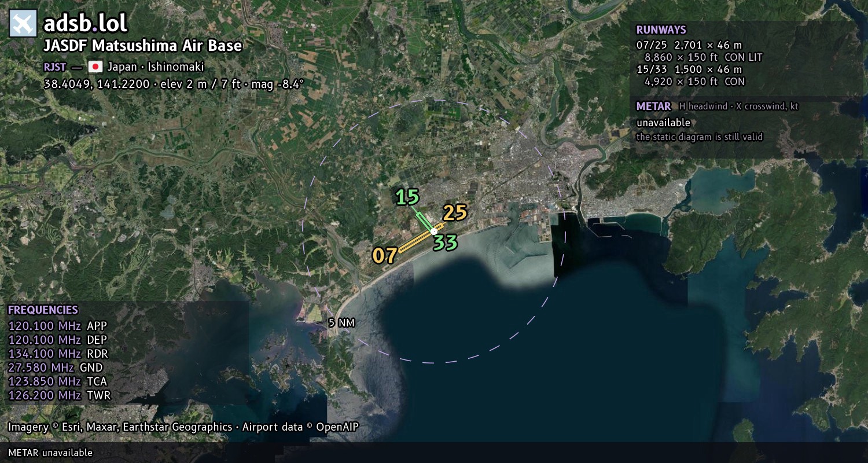Click the JASDF Matsushima Air Base heading
868x463 pixels.
pos(142,46)
